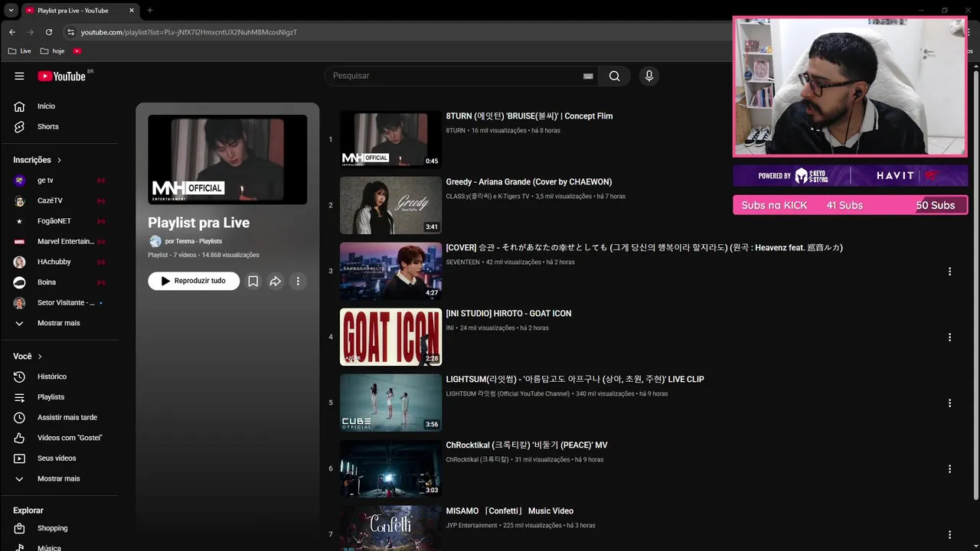This screenshot has width=980, height=551.
Task: Open more options for MISAMO Confetti video
Action: tap(949, 534)
